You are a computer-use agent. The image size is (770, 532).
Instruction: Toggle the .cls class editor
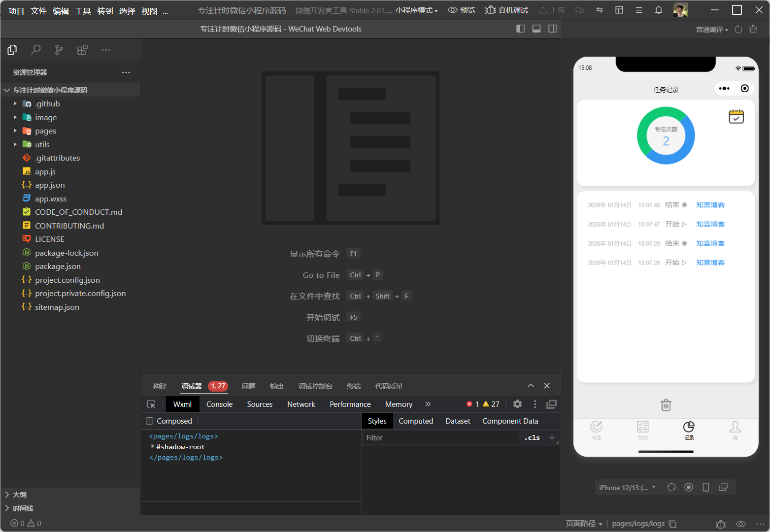[x=532, y=437]
